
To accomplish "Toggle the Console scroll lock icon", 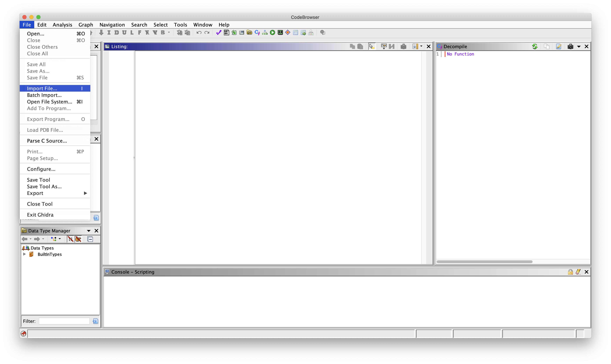I will tap(570, 272).
